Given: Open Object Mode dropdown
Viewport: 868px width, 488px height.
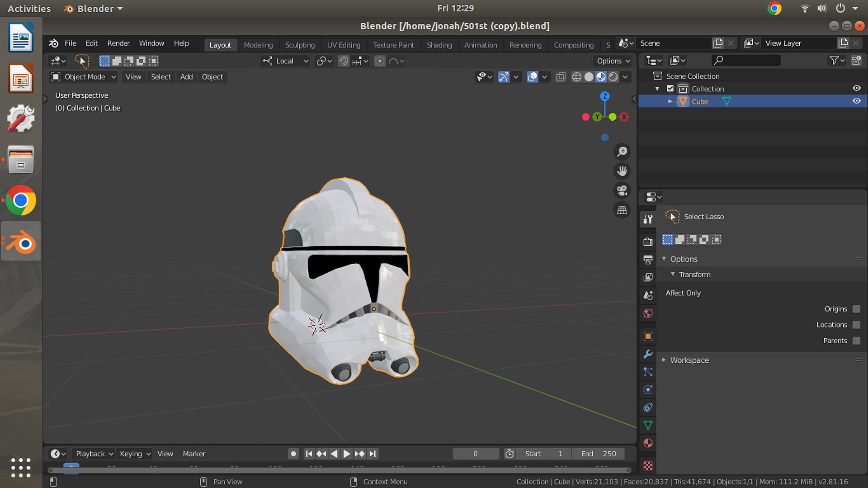Looking at the screenshot, I should tap(83, 77).
